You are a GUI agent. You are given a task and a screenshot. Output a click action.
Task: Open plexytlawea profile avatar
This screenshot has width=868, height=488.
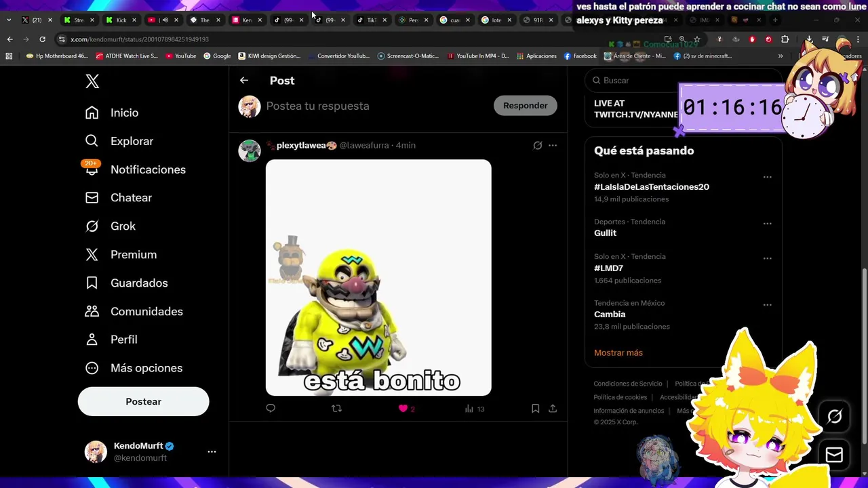pos(250,150)
